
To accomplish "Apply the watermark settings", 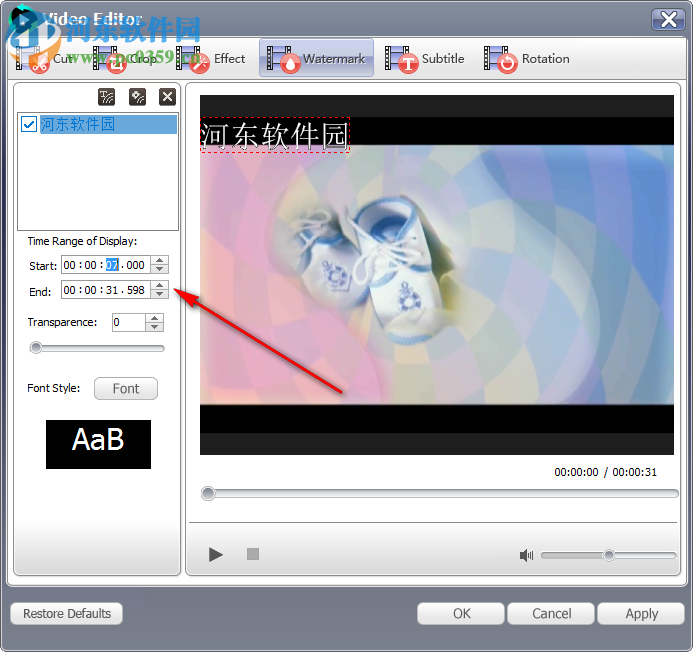I will (641, 614).
